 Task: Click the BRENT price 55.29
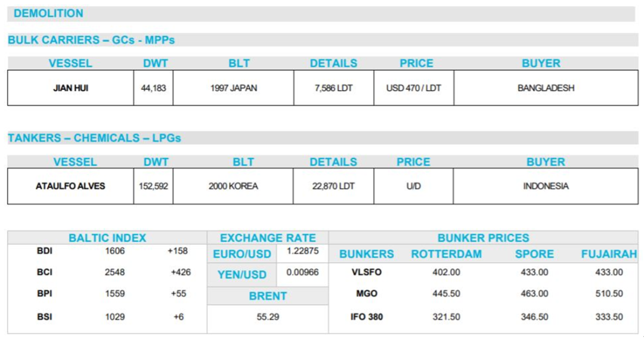point(268,317)
